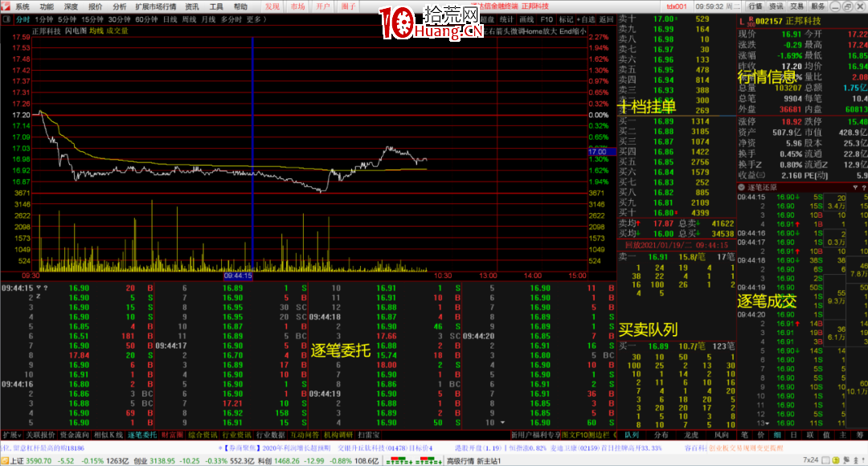The width and height of the screenshot is (868, 466).
Task: Switch to the 逐笔委托 tab
Action: point(142,435)
